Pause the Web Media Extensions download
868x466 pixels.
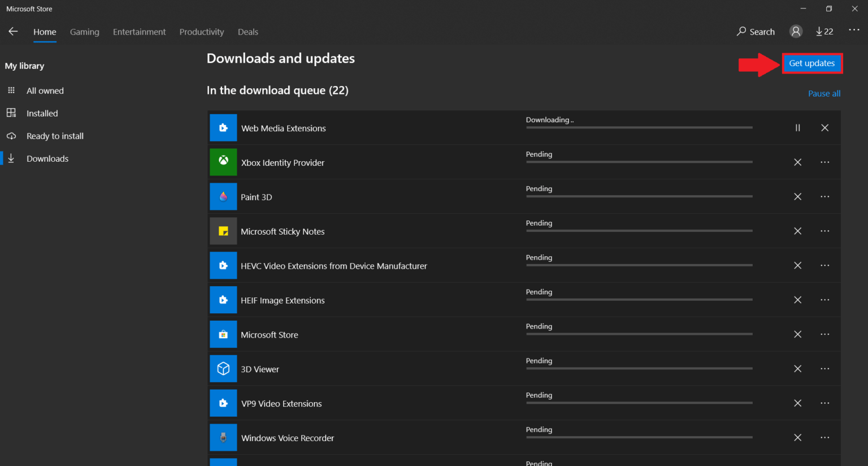[797, 128]
